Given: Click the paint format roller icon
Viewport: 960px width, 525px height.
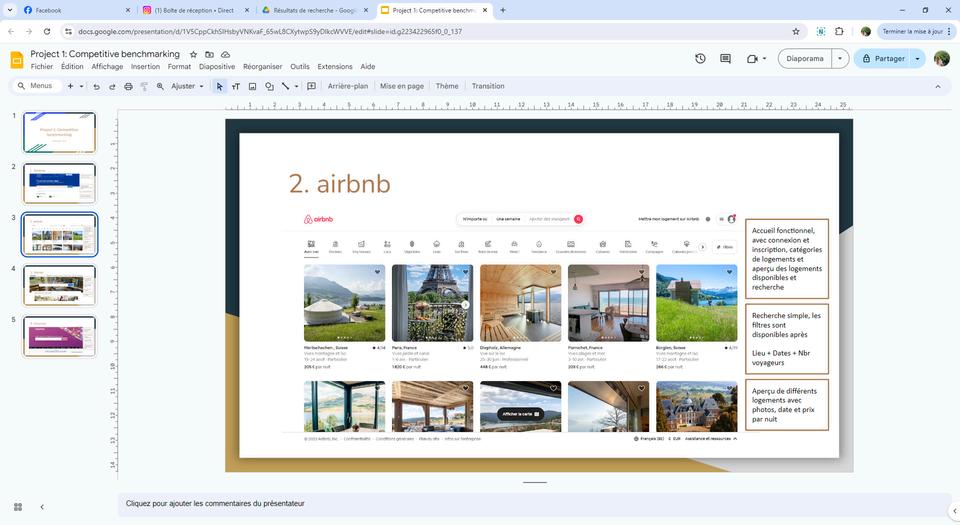Looking at the screenshot, I should point(144,86).
